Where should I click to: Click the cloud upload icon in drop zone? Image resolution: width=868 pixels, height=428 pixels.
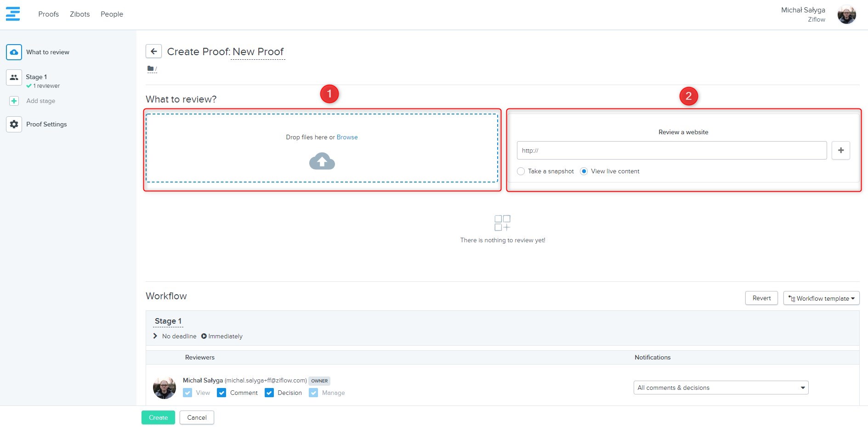click(x=322, y=162)
